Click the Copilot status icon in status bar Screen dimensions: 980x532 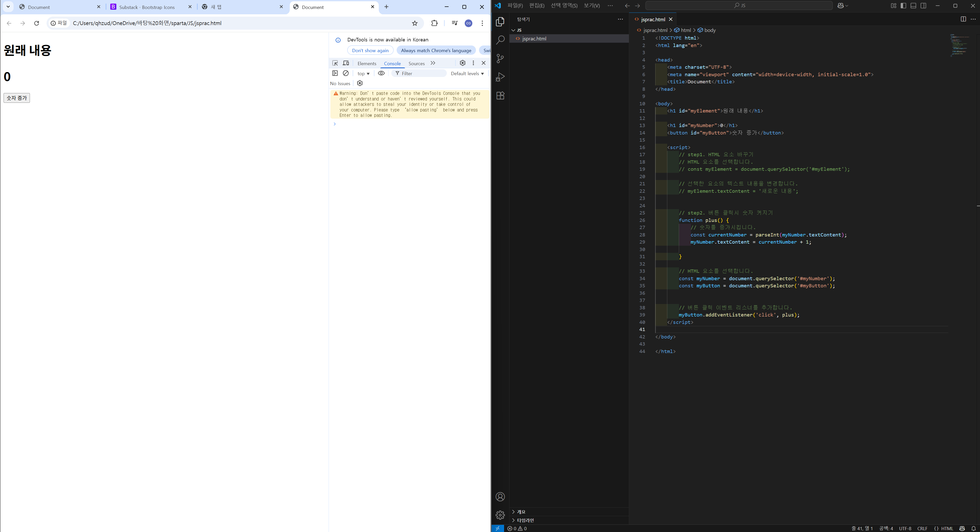click(x=962, y=528)
